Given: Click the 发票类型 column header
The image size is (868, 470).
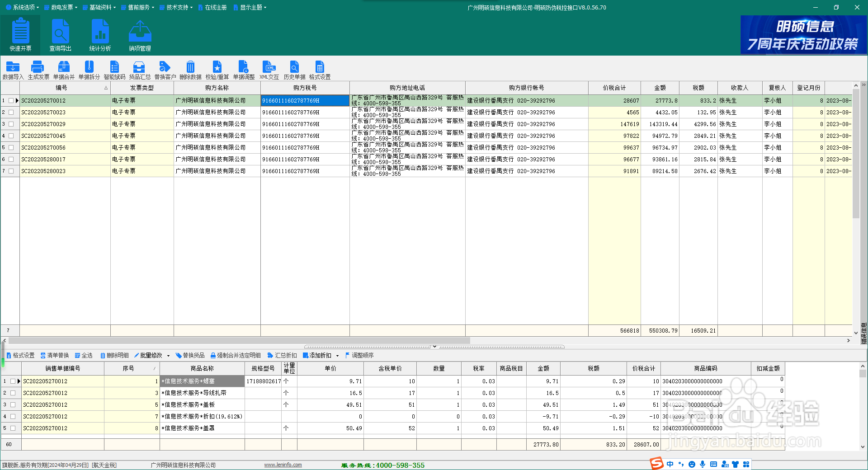Looking at the screenshot, I should [x=142, y=88].
